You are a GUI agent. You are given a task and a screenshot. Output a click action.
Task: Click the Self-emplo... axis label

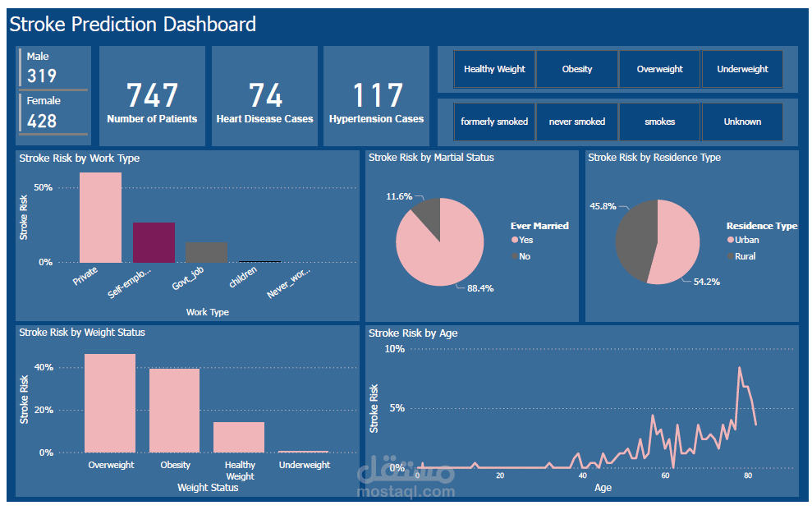pyautogui.click(x=129, y=283)
